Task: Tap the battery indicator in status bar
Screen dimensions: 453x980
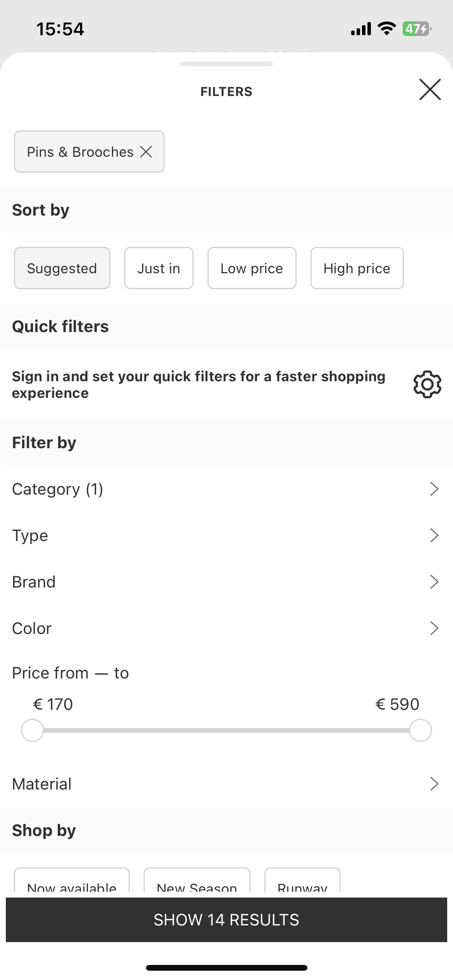Action: [417, 29]
